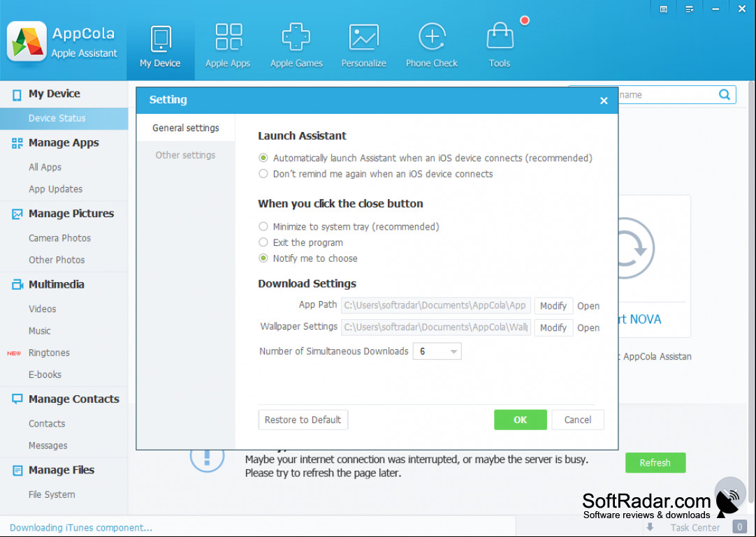Click the Task Center download arrow icon
The image size is (756, 537).
pyautogui.click(x=650, y=527)
